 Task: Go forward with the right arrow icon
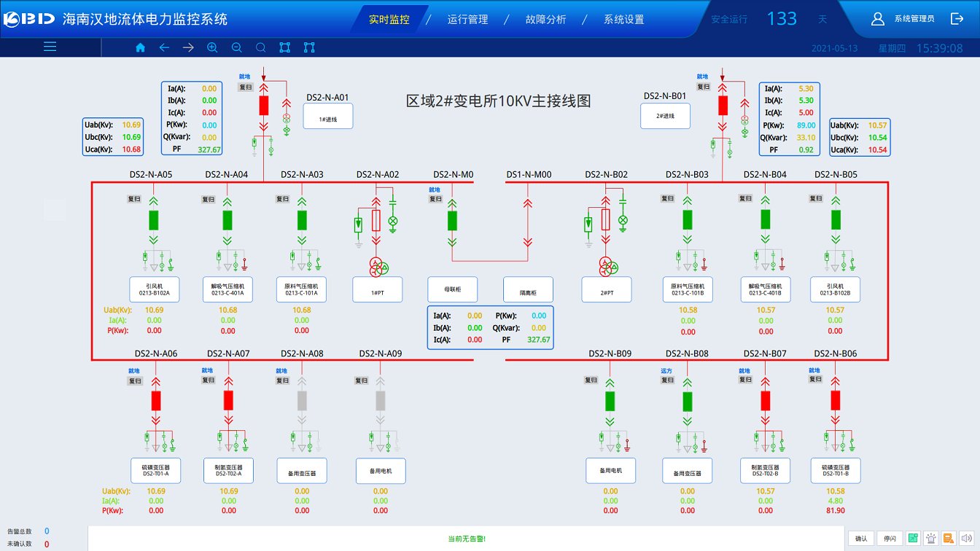click(x=188, y=47)
